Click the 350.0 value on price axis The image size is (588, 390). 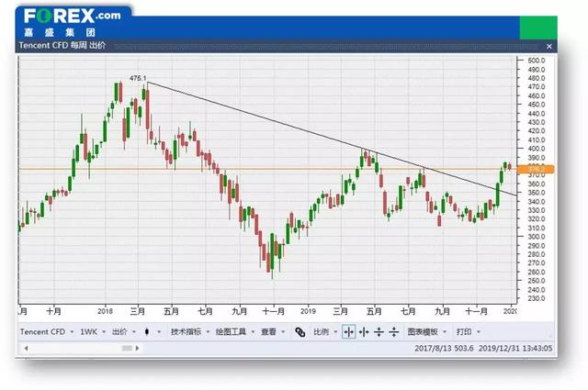[x=536, y=193]
